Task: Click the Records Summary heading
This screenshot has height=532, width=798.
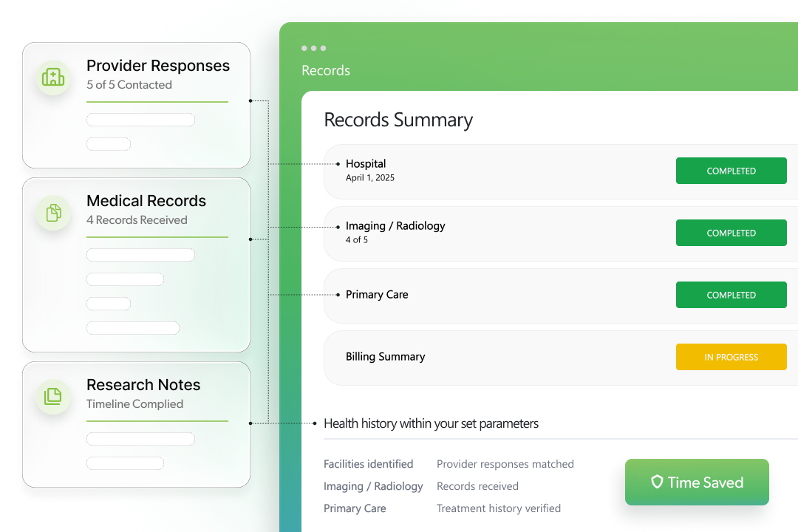Action: pos(398,120)
